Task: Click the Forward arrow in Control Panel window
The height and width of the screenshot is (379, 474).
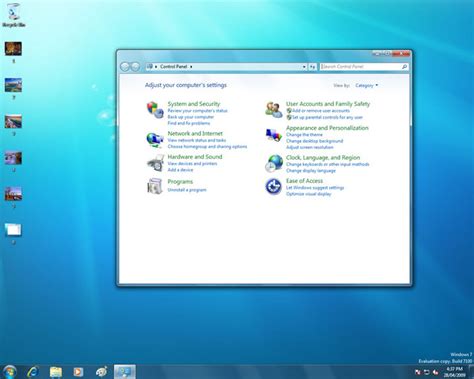Action: [x=135, y=67]
